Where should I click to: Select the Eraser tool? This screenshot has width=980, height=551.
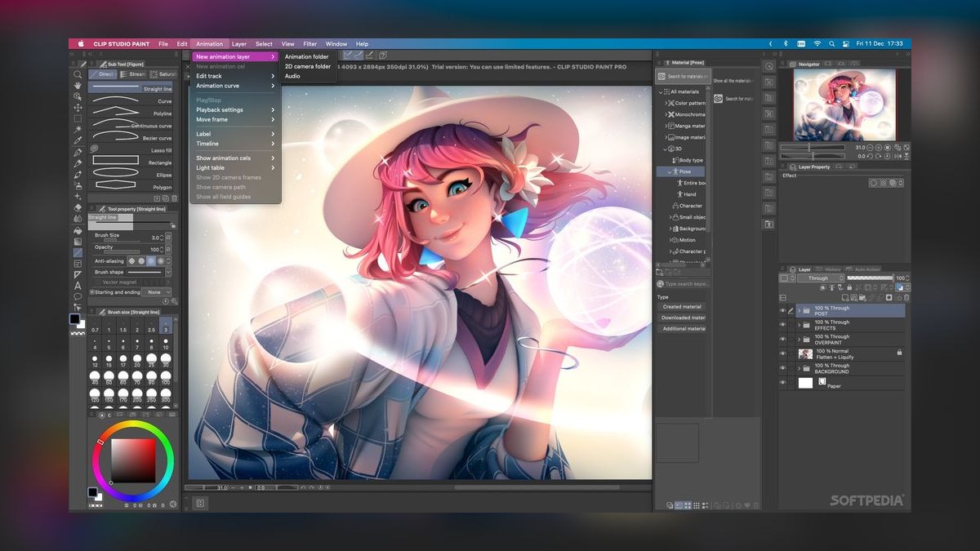point(78,207)
